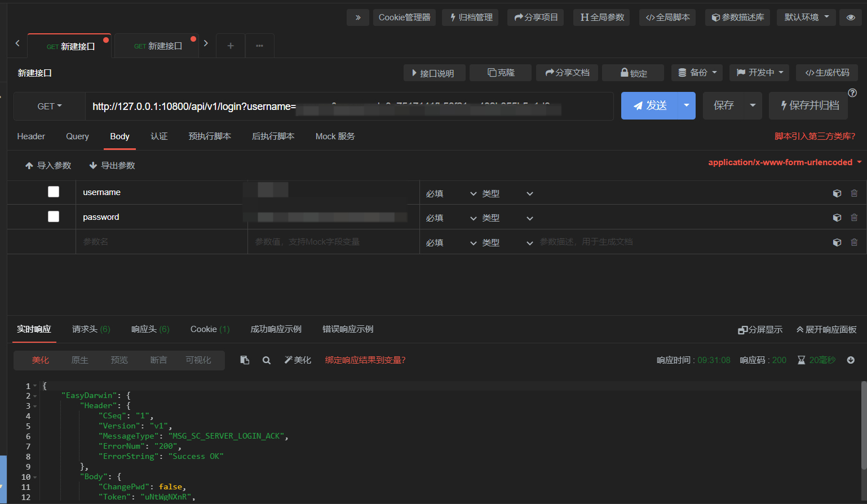Image resolution: width=867 pixels, height=504 pixels.
Task: Open the Cookie (1) response tab
Action: 210,329
